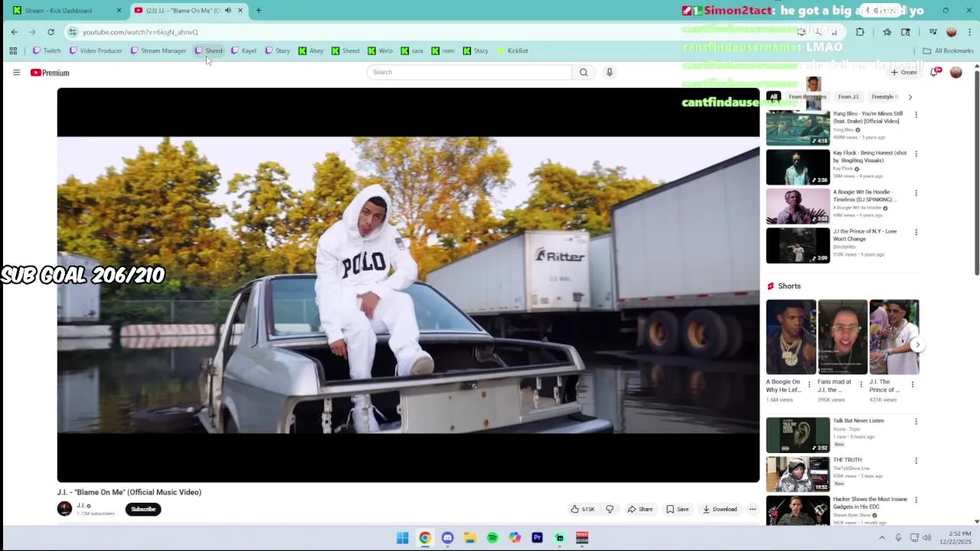Viewport: 980px width, 551px height.
Task: Reload the YouTube page
Action: 51,32
